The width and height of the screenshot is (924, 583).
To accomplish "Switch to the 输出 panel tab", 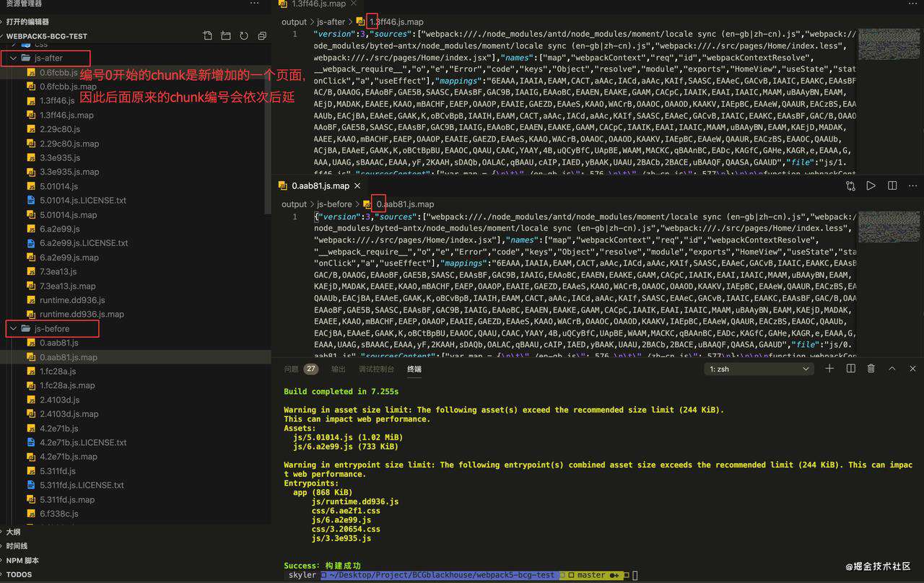I will pos(339,369).
